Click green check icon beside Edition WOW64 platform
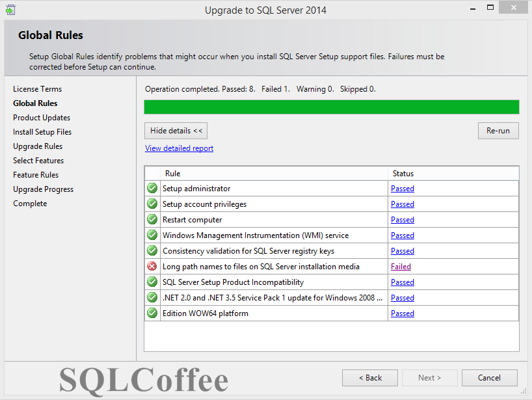 click(x=152, y=313)
